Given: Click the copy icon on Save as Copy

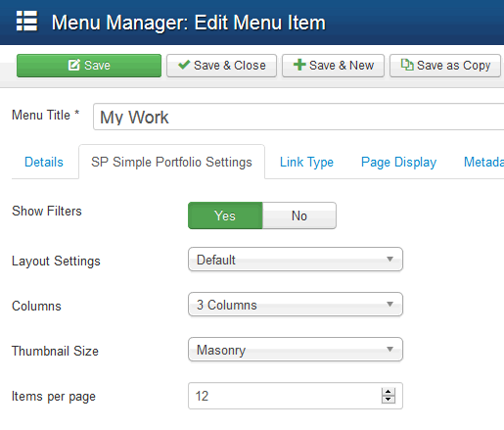Looking at the screenshot, I should click(407, 65).
